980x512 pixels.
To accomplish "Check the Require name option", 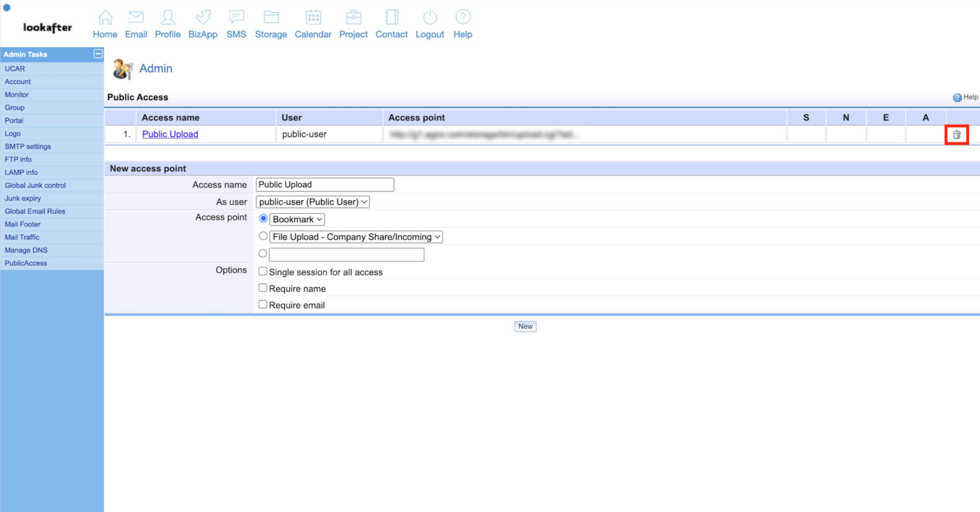I will pos(263,288).
